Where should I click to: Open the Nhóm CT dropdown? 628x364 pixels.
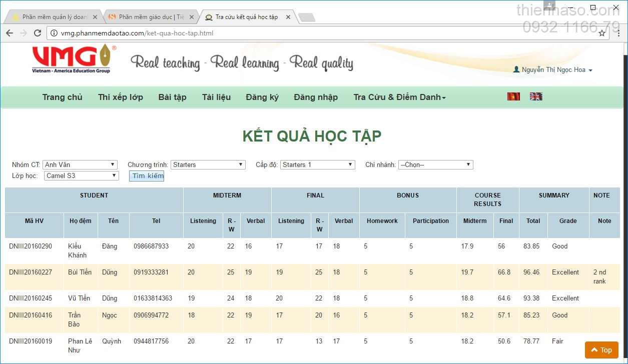pos(80,164)
